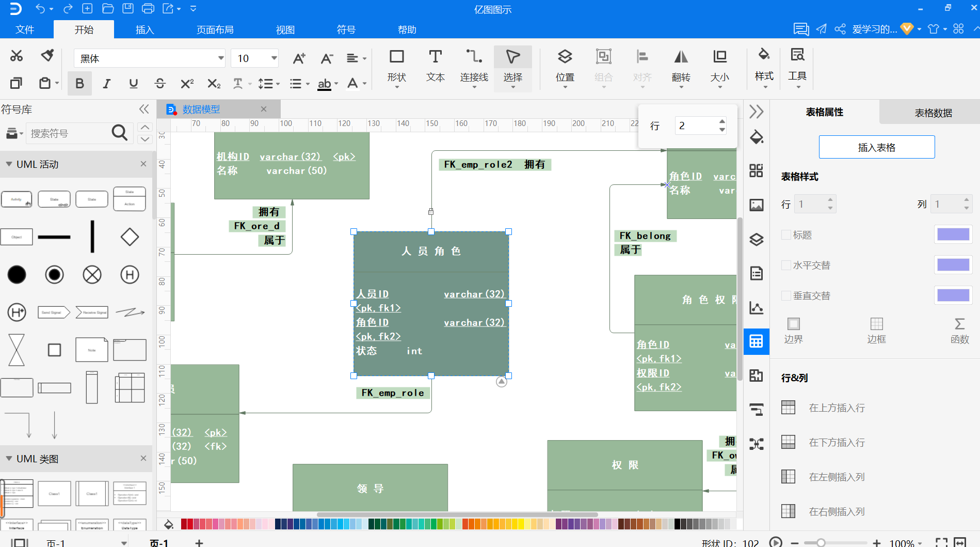Click 在左侧插入列

tap(823, 477)
